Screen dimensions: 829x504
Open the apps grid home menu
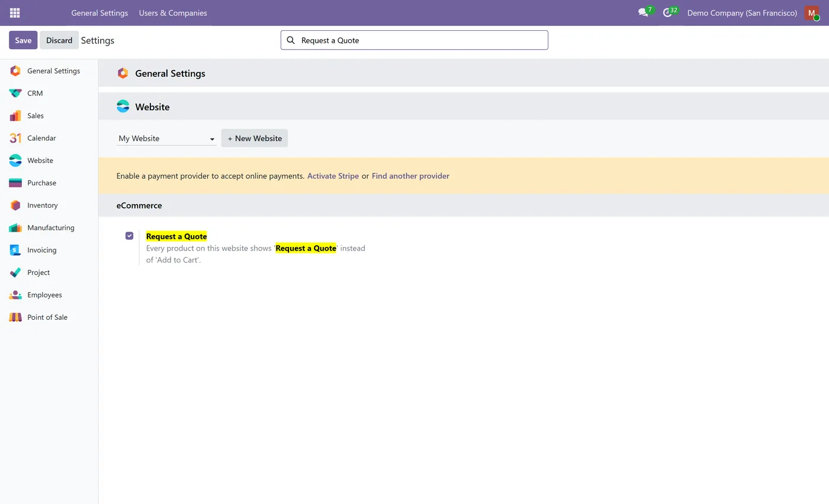15,12
